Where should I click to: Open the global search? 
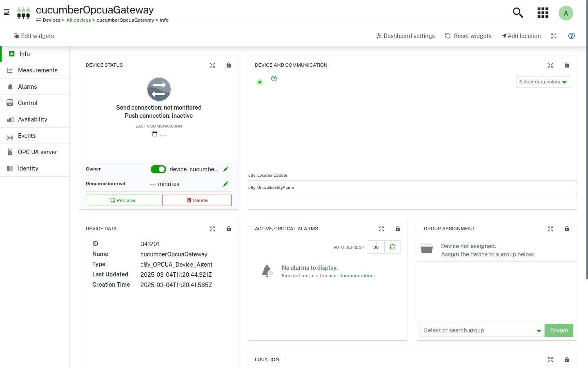[x=518, y=13]
